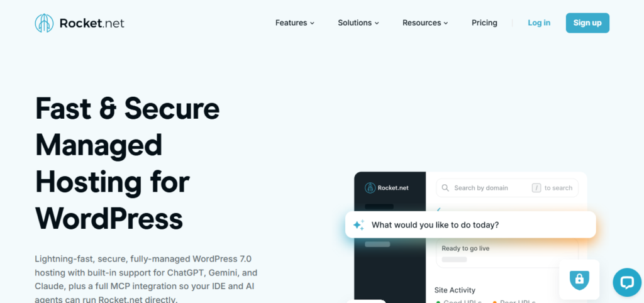Click the magnifier icon in domain search

(x=445, y=188)
